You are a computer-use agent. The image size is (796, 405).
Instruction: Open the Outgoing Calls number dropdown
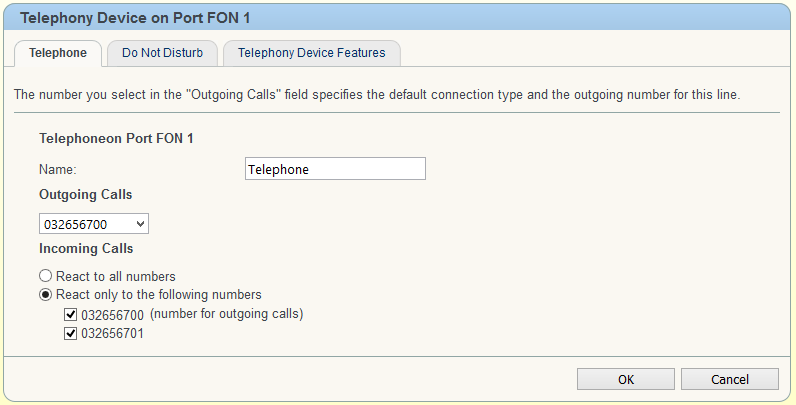[94, 224]
